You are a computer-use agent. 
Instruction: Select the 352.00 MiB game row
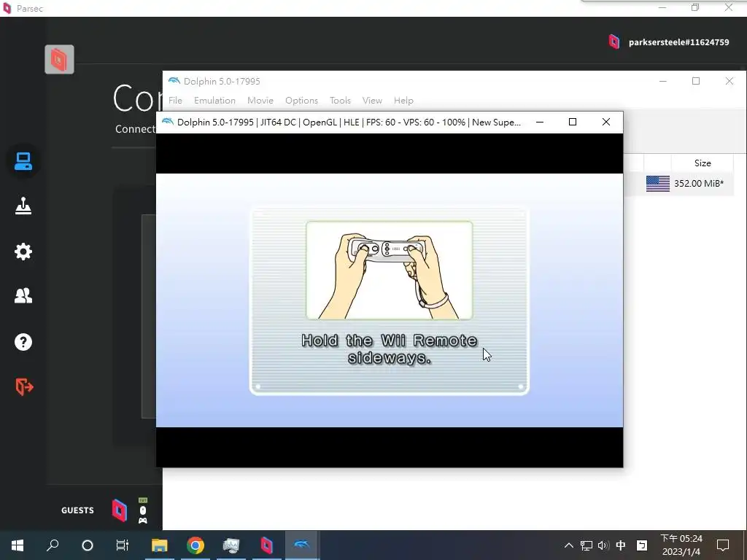pyautogui.click(x=678, y=183)
